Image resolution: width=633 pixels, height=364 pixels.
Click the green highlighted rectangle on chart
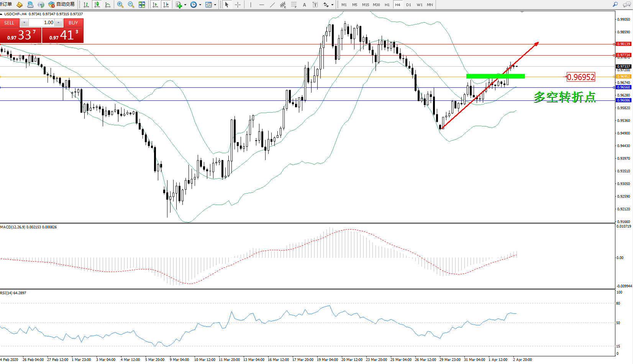(495, 76)
